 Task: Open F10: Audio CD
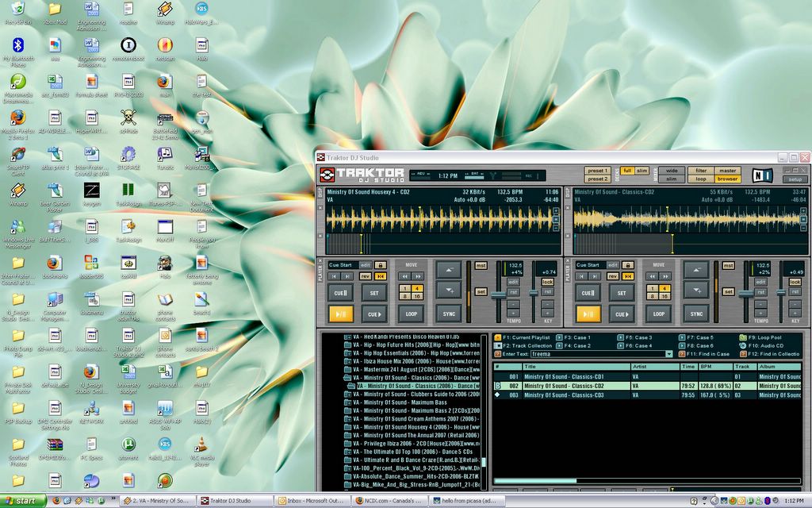(761, 346)
